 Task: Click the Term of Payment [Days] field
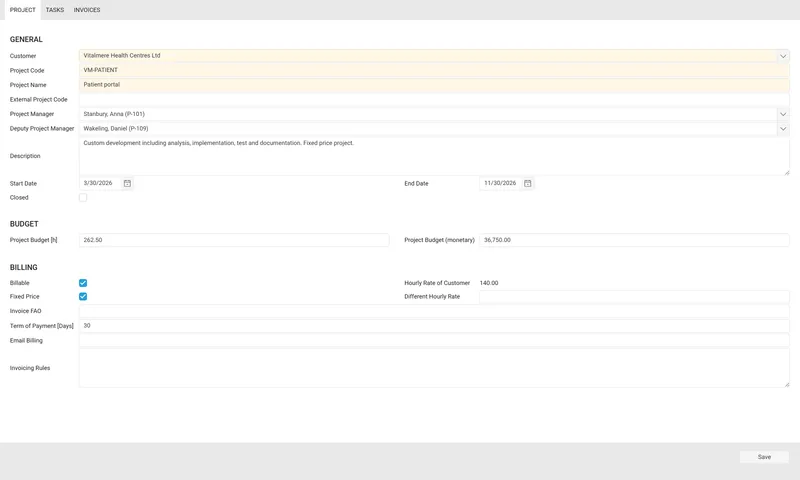click(434, 325)
